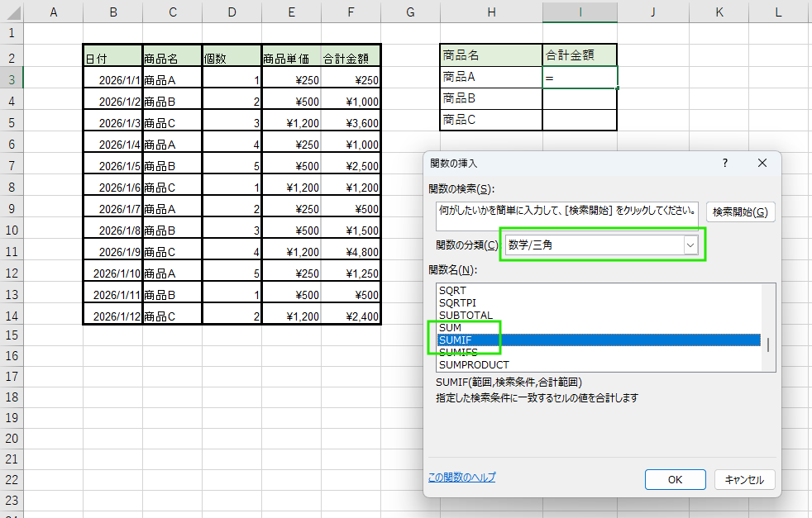812x518 pixels.
Task: Click cell I4 next to 商品B
Action: [x=580, y=99]
